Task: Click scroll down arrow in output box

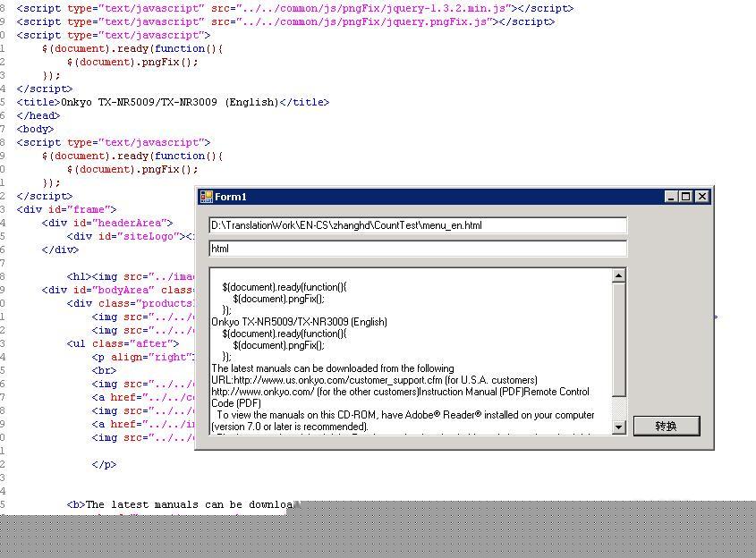Action: [618, 427]
